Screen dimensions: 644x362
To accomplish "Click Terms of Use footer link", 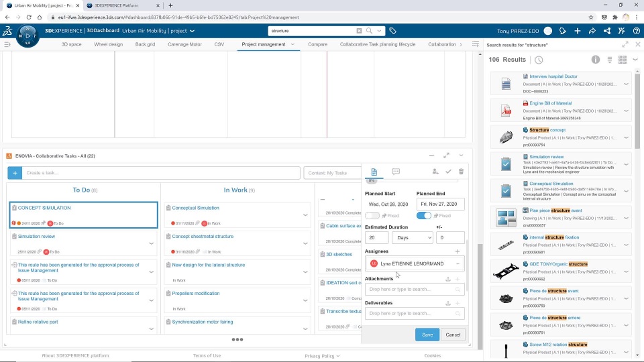I will pos(207,356).
